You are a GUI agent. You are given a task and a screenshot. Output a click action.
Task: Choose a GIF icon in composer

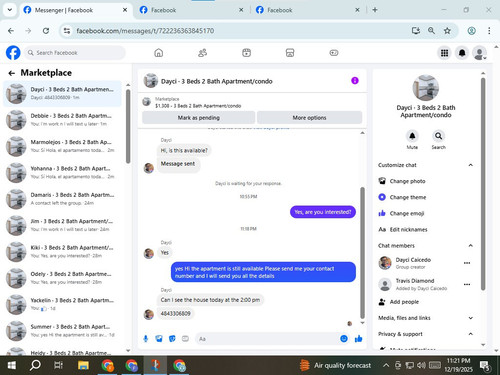coord(185,339)
